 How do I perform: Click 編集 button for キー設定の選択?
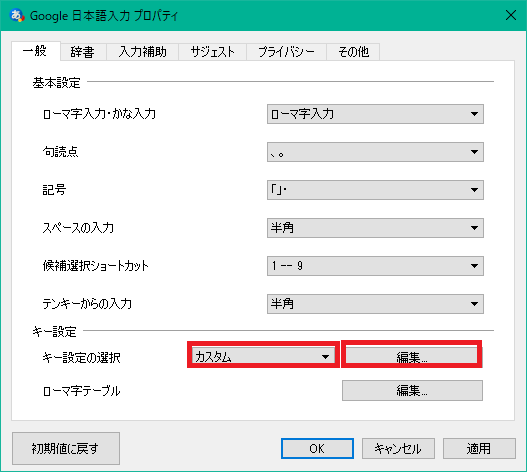point(412,357)
